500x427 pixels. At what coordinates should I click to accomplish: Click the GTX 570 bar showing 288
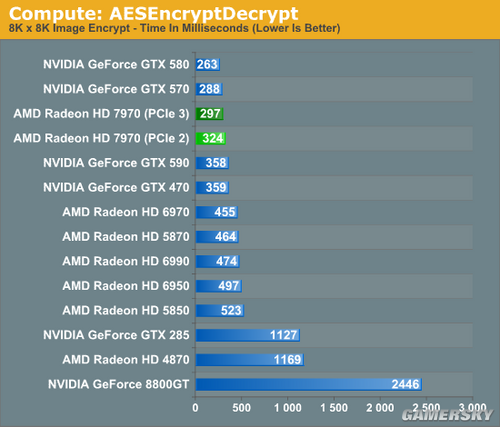coord(209,89)
